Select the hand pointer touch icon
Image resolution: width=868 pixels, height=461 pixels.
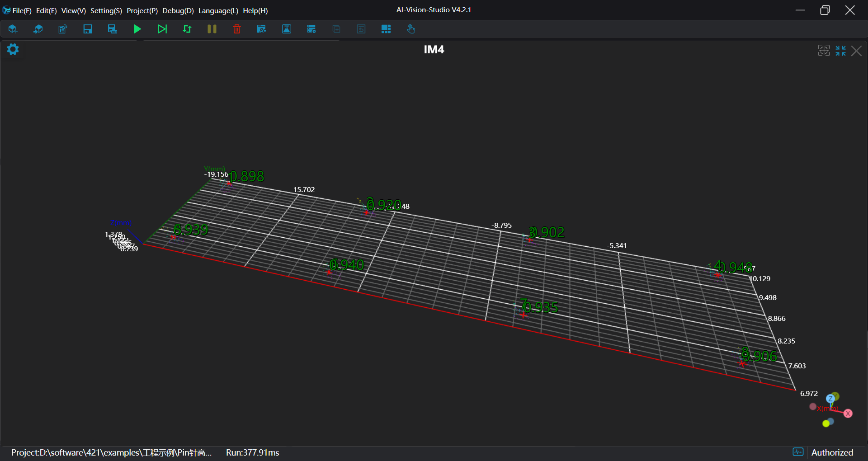click(410, 29)
